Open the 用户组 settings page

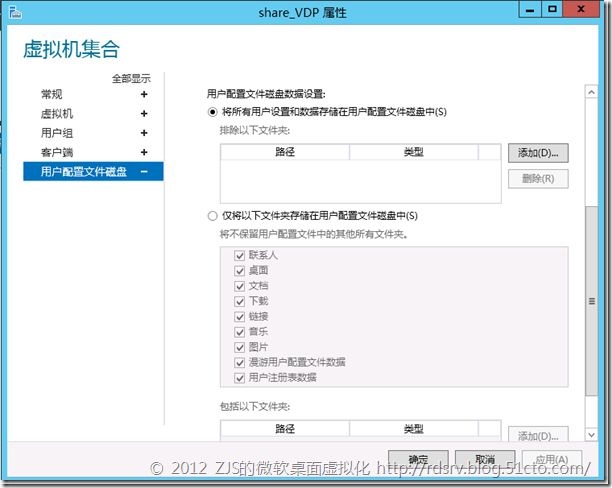coord(57,133)
